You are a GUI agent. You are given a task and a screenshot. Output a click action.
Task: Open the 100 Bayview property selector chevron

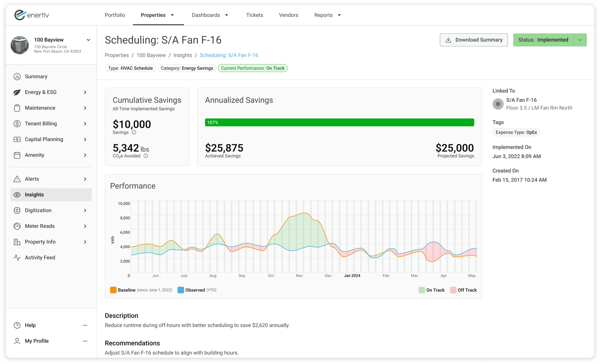coord(88,40)
